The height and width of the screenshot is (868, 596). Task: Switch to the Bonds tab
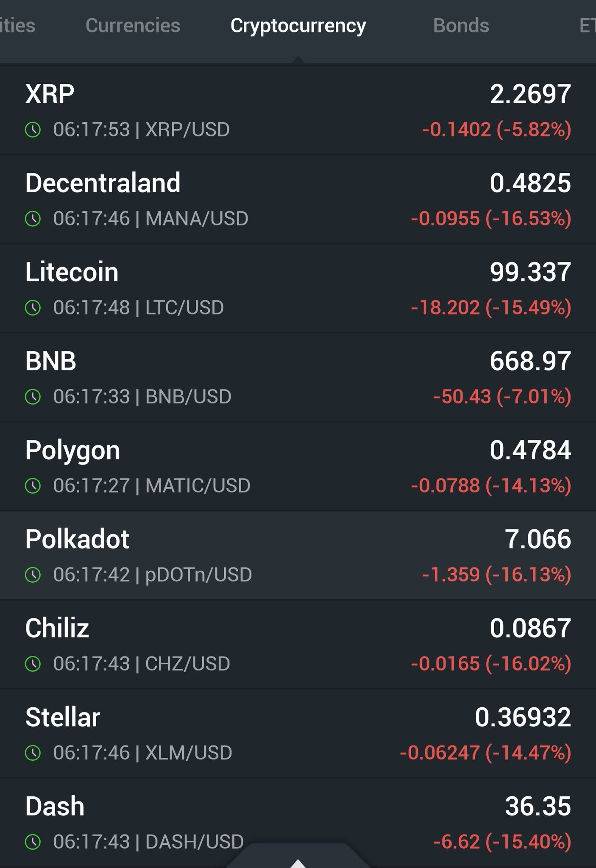(461, 25)
